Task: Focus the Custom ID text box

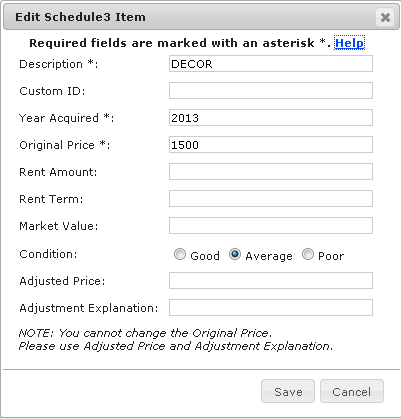Action: 271,91
